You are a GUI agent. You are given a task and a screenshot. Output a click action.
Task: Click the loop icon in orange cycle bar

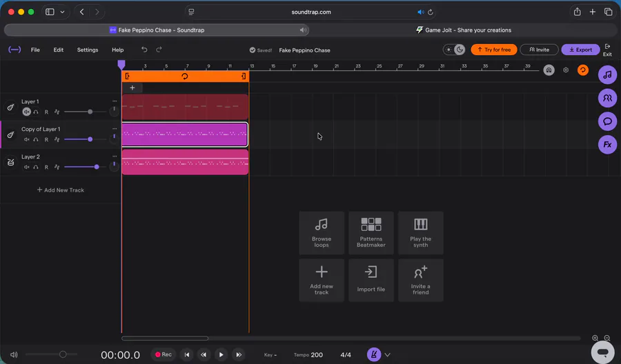coord(184,77)
